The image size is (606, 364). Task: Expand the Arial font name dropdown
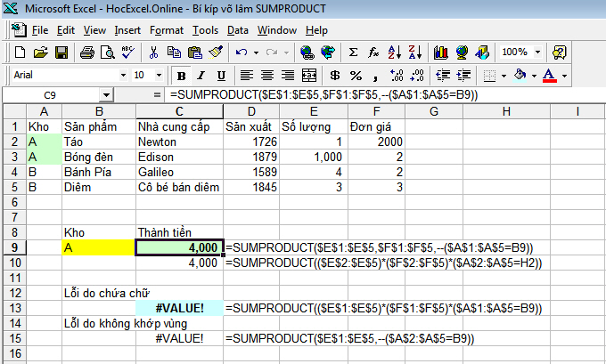[x=123, y=76]
